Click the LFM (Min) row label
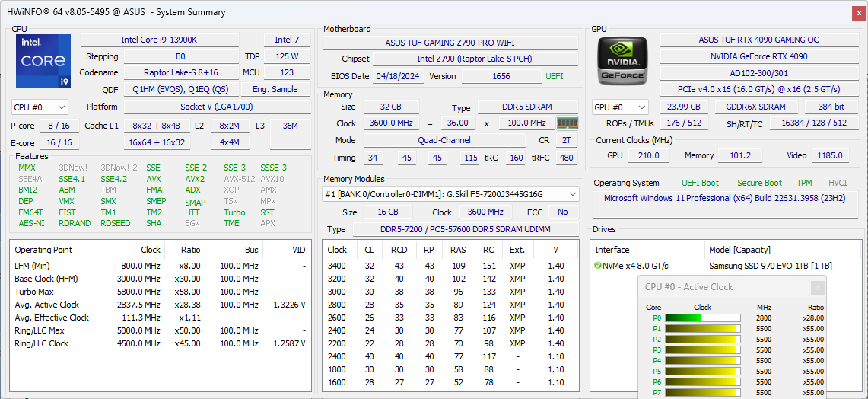 31,266
